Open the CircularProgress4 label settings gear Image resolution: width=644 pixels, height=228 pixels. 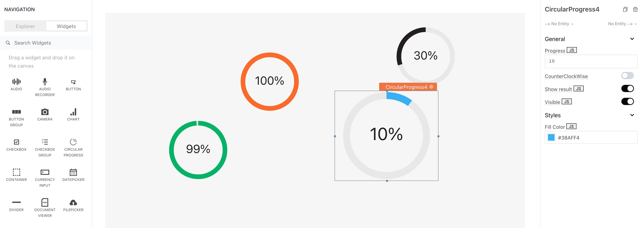[x=431, y=87]
